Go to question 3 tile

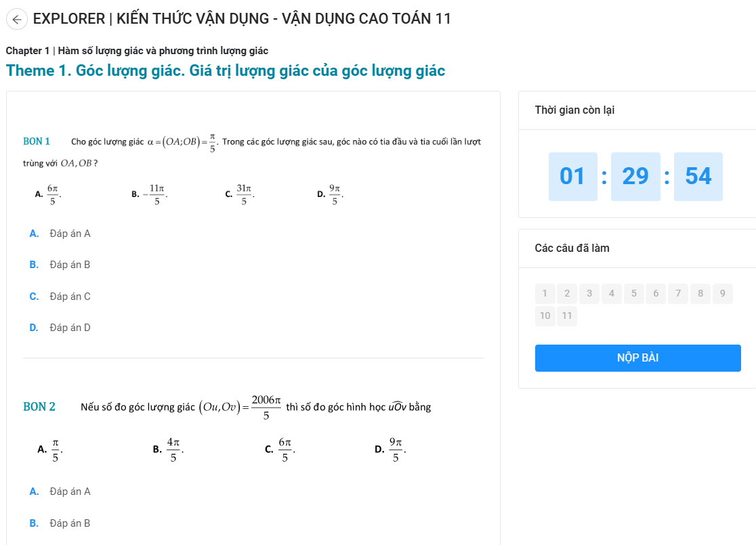(x=589, y=293)
